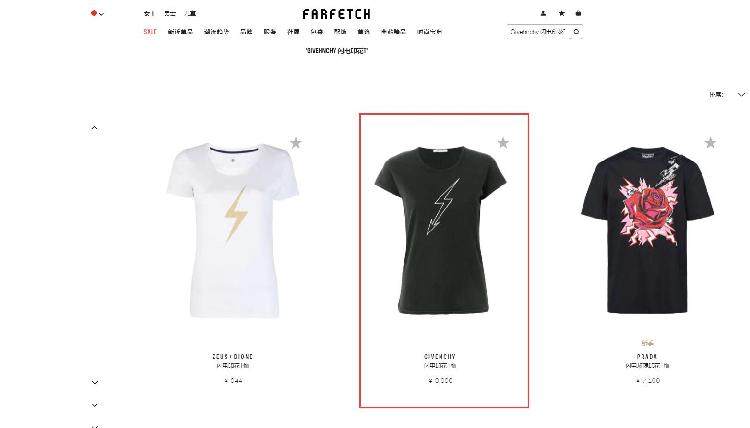
Task: Click the Farfetch logo
Action: (337, 14)
